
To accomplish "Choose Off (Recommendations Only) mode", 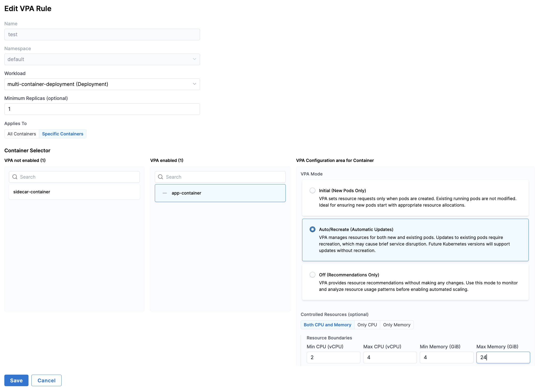I will (x=313, y=275).
